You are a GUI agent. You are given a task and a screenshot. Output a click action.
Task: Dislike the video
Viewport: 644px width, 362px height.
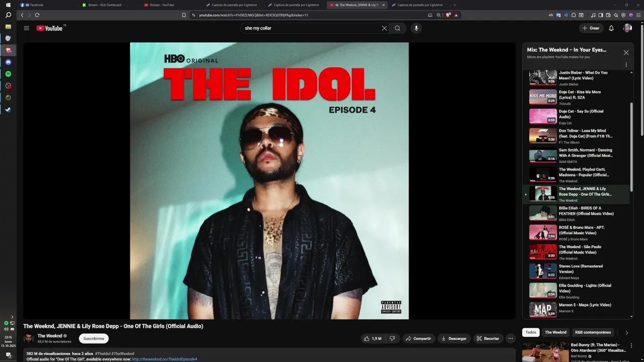click(x=392, y=338)
